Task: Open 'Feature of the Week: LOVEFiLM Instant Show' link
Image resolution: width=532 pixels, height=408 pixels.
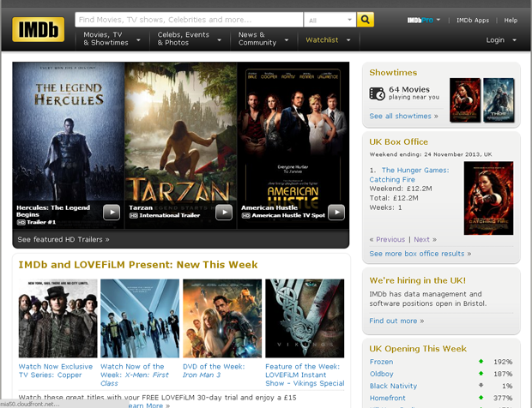Action: (x=305, y=375)
